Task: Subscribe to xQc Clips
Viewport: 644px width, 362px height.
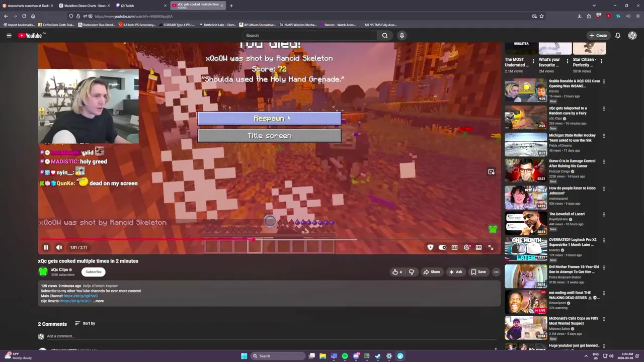Action: [x=93, y=272]
